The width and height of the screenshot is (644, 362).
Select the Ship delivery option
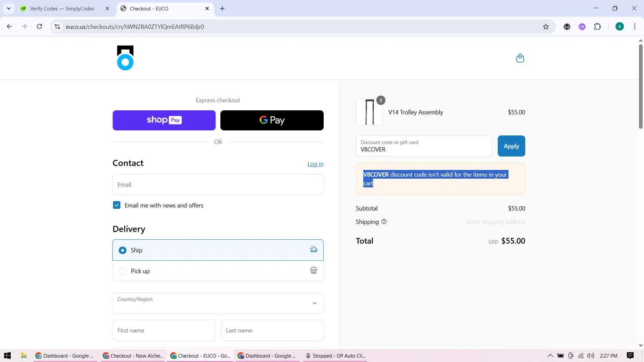[x=218, y=250]
